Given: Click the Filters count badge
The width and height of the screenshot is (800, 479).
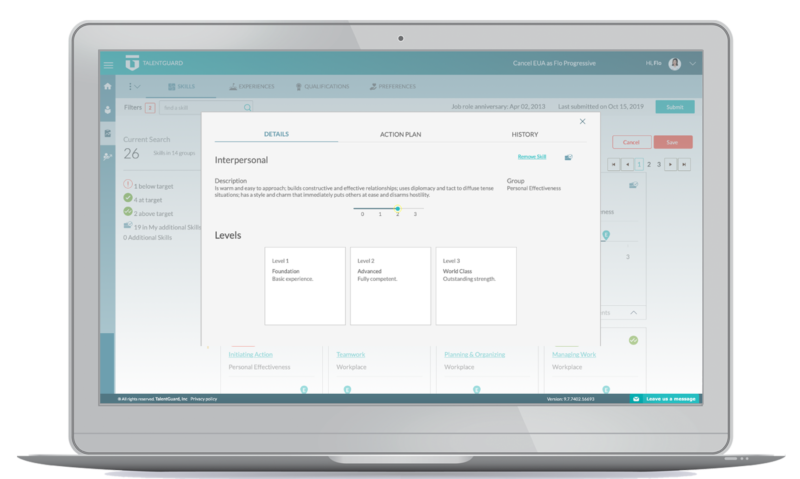Looking at the screenshot, I should click(150, 108).
